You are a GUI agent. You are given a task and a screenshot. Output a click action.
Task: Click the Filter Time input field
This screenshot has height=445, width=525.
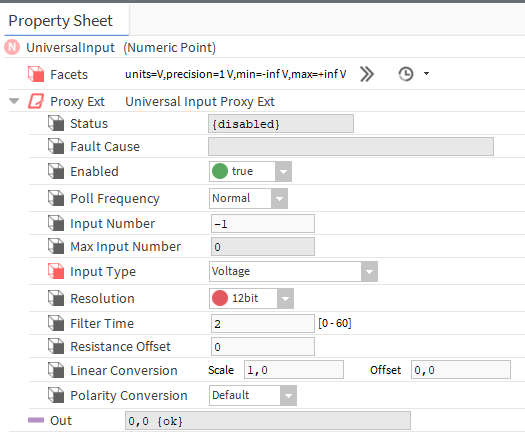coord(263,323)
